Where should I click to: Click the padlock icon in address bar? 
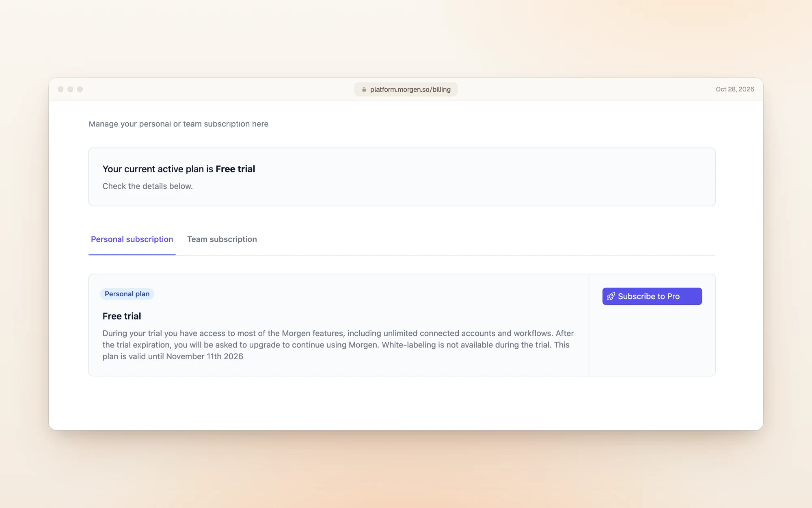click(364, 89)
